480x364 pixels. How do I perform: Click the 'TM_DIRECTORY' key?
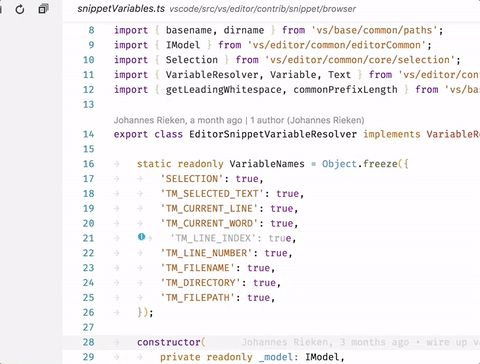pos(201,283)
